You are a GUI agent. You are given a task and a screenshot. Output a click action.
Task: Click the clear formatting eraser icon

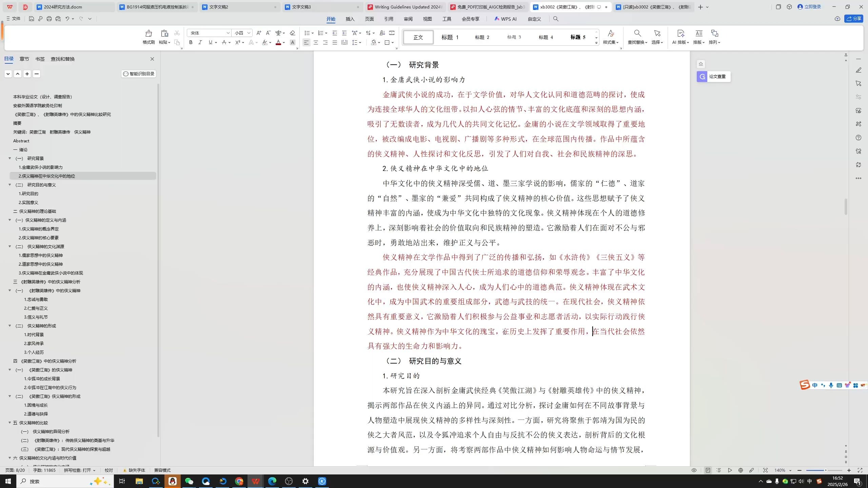click(x=292, y=33)
